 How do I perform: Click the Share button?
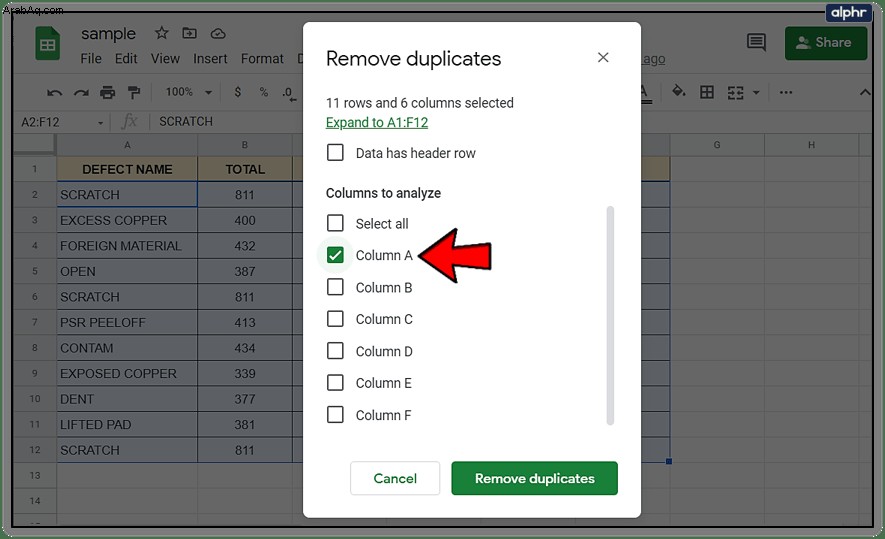click(826, 43)
